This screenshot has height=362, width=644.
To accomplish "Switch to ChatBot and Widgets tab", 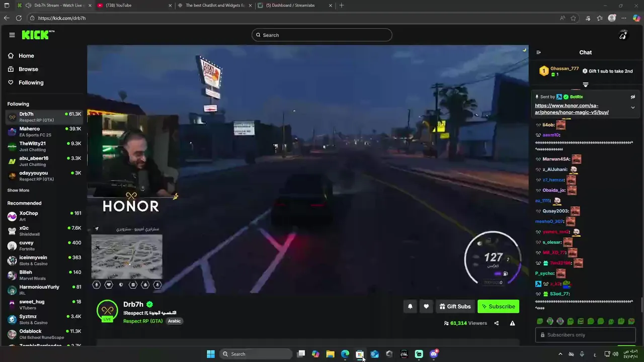I will tap(214, 6).
